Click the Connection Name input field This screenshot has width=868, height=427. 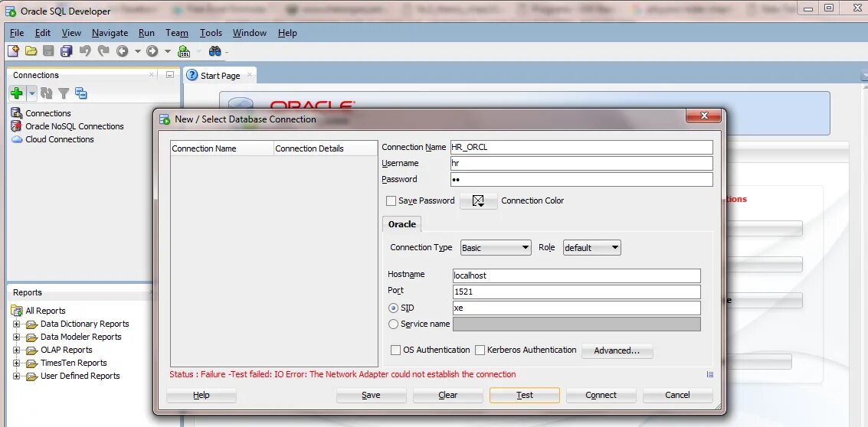click(581, 147)
